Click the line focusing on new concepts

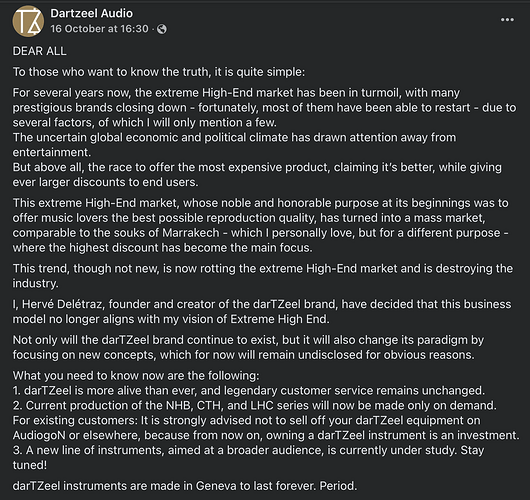click(x=243, y=355)
